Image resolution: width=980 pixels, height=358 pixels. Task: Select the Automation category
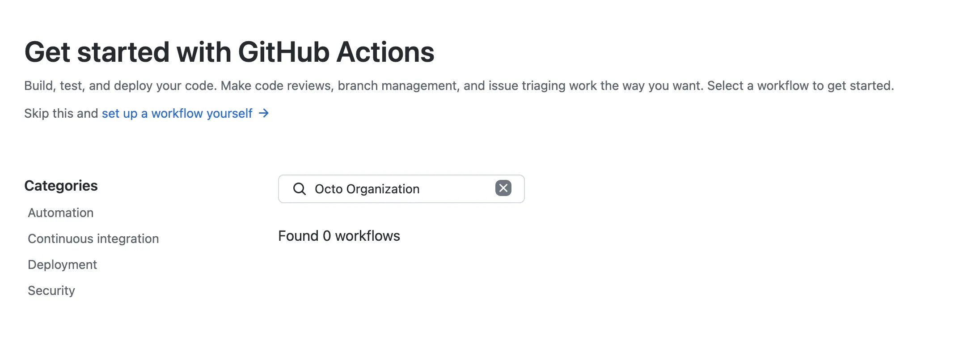click(61, 213)
